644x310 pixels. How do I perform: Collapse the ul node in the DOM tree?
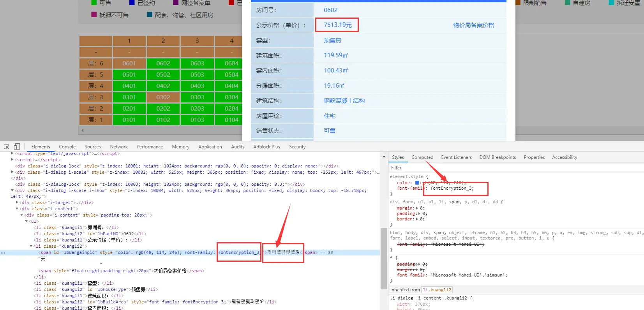click(26, 221)
